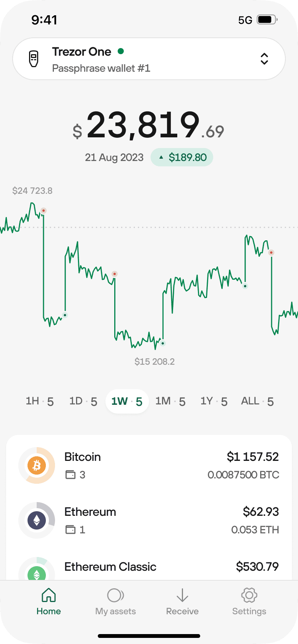Click red marker at chart peak $24 723.8
This screenshot has height=644, width=298.
click(x=44, y=211)
